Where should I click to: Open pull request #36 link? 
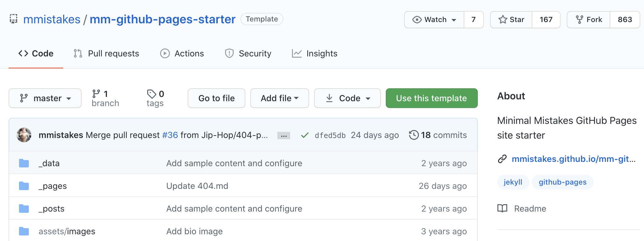coord(170,135)
